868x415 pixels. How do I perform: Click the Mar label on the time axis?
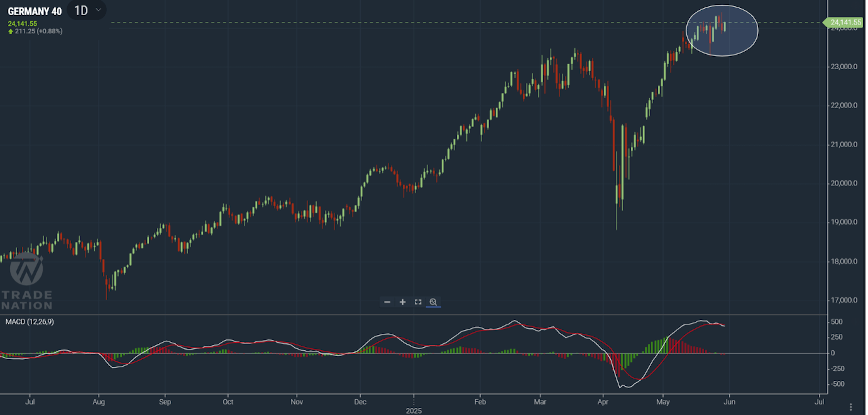coord(540,402)
